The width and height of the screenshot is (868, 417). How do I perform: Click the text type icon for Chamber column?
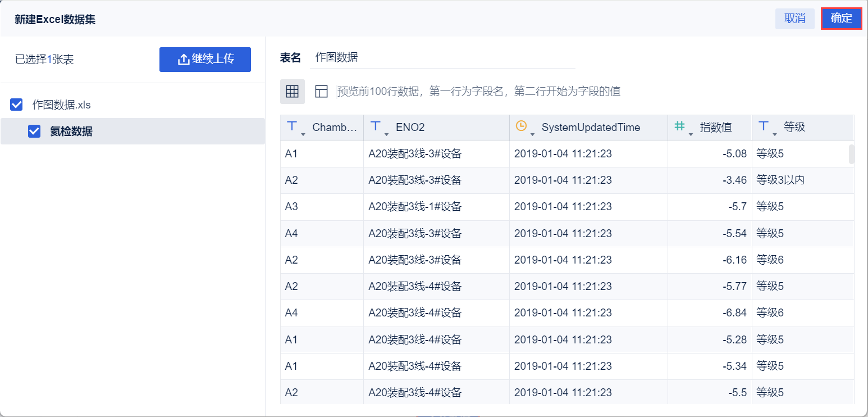pyautogui.click(x=292, y=126)
